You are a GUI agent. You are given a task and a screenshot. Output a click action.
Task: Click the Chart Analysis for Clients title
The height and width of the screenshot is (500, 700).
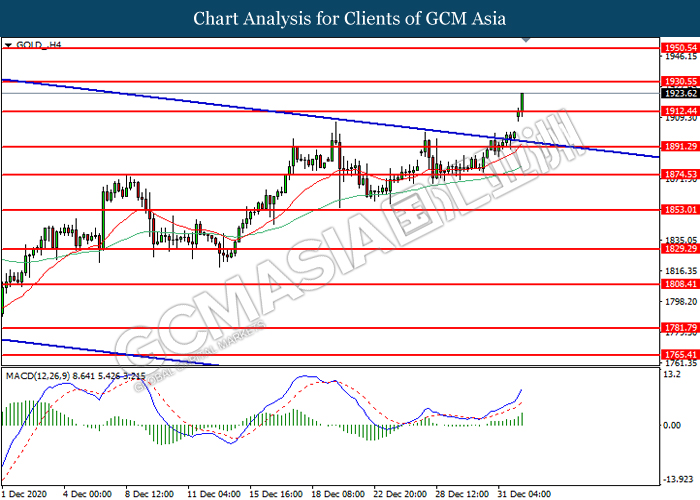pyautogui.click(x=350, y=19)
